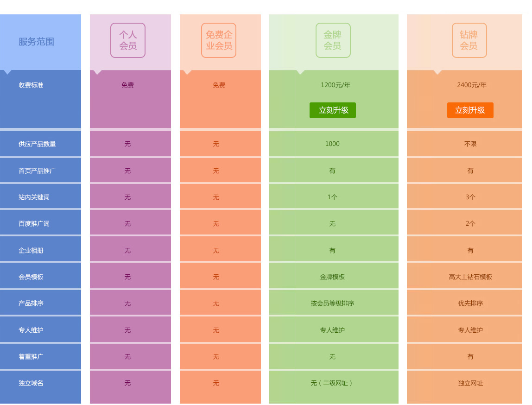Click the 独立域名 row label
Image resolution: width=532 pixels, height=405 pixels.
pos(31,383)
